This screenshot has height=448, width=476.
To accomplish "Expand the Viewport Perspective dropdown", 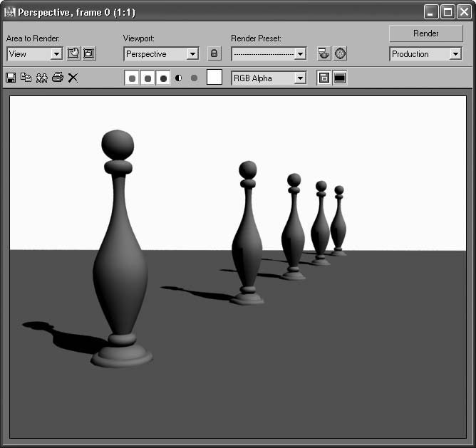I will 192,54.
